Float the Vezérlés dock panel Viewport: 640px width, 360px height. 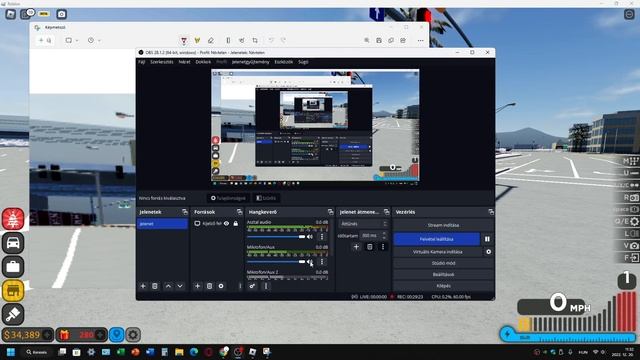[491, 212]
